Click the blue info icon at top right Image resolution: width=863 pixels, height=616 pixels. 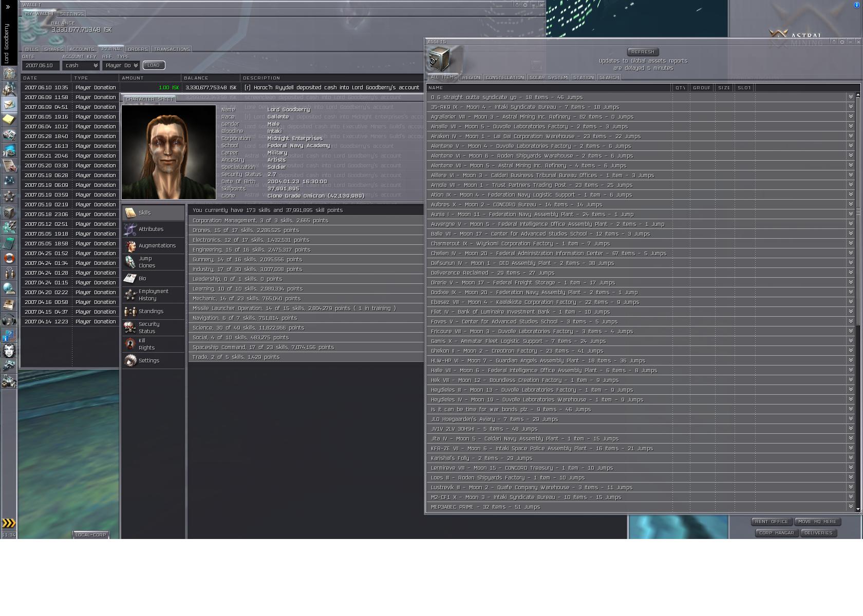pyautogui.click(x=856, y=5)
